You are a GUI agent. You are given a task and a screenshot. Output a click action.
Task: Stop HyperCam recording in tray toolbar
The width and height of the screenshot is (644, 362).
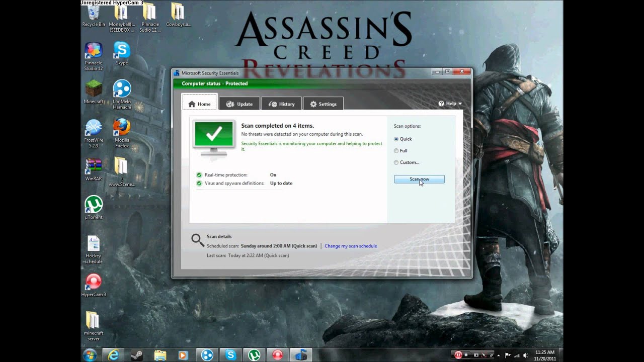pos(466,355)
